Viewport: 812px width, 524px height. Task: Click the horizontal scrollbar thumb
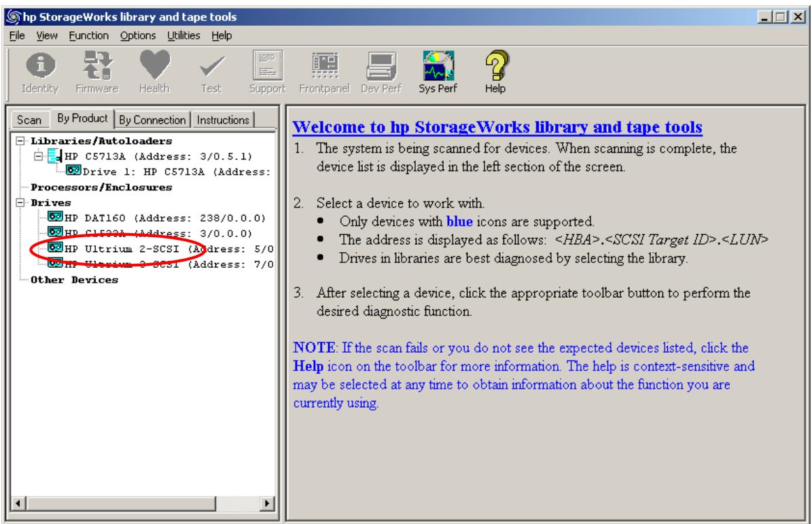(120, 503)
